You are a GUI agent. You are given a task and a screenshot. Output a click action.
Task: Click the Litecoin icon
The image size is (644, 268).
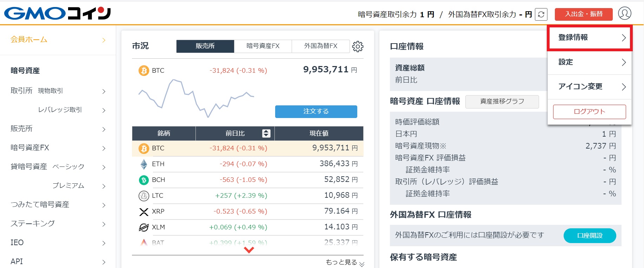(144, 196)
